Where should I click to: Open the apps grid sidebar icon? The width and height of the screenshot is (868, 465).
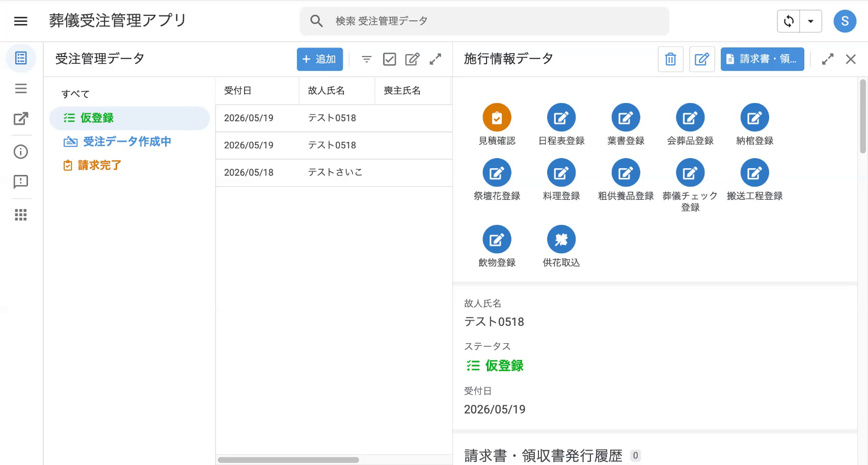coord(21,215)
